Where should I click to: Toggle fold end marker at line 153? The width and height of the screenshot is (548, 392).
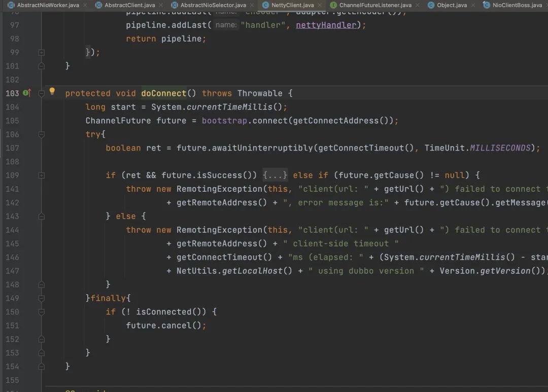(41, 353)
